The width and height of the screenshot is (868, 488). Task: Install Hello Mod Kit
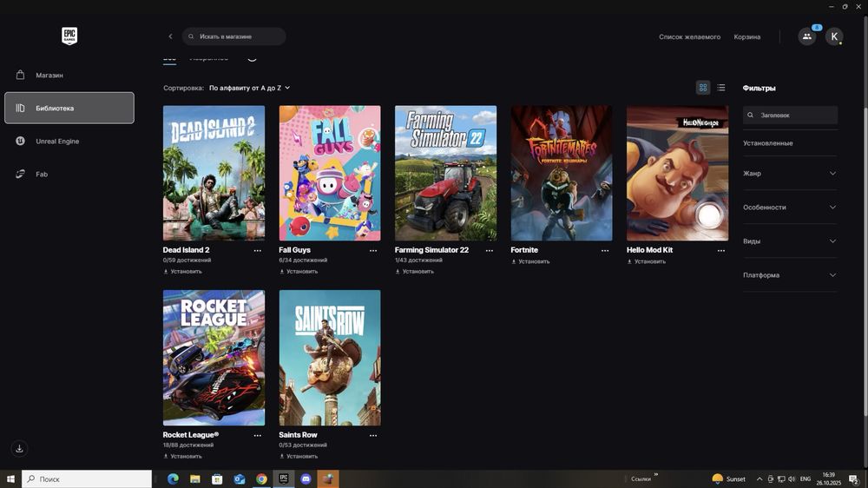646,261
